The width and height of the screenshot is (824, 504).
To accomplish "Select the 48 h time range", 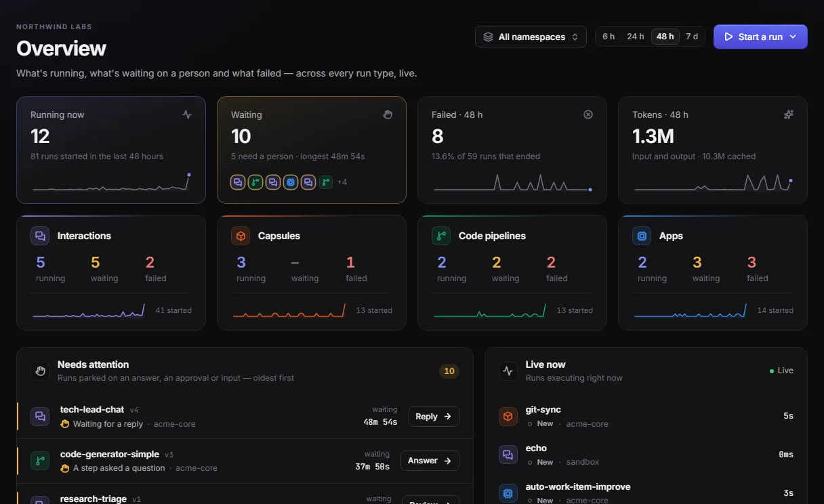I will coord(665,37).
